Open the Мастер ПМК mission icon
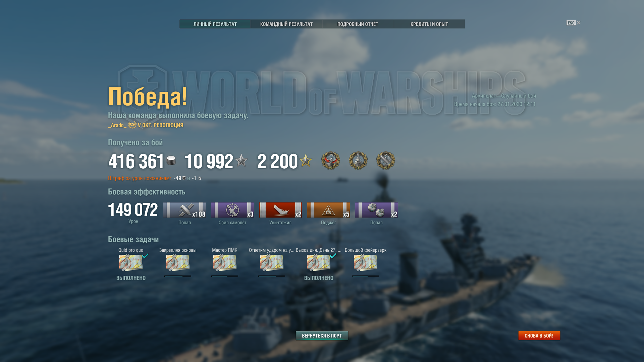 [225, 263]
